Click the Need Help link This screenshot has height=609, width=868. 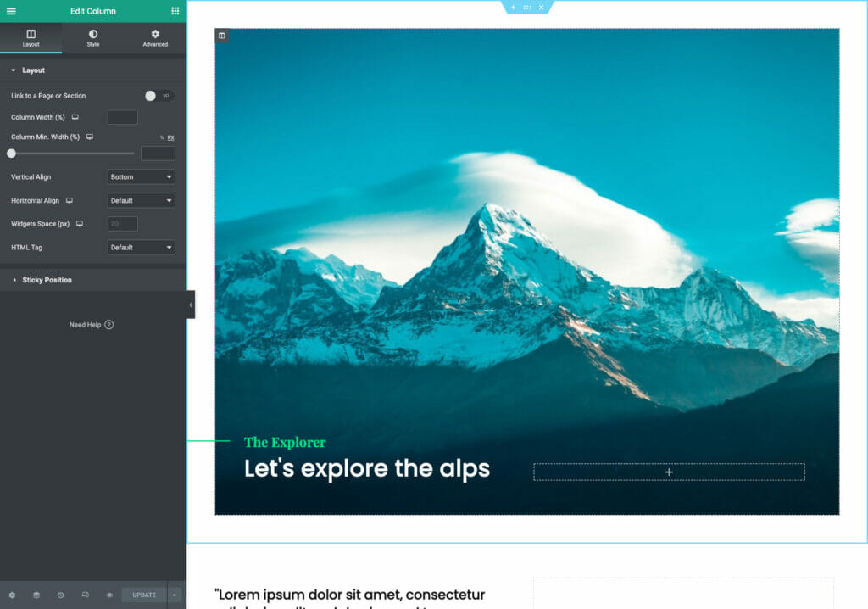click(91, 325)
